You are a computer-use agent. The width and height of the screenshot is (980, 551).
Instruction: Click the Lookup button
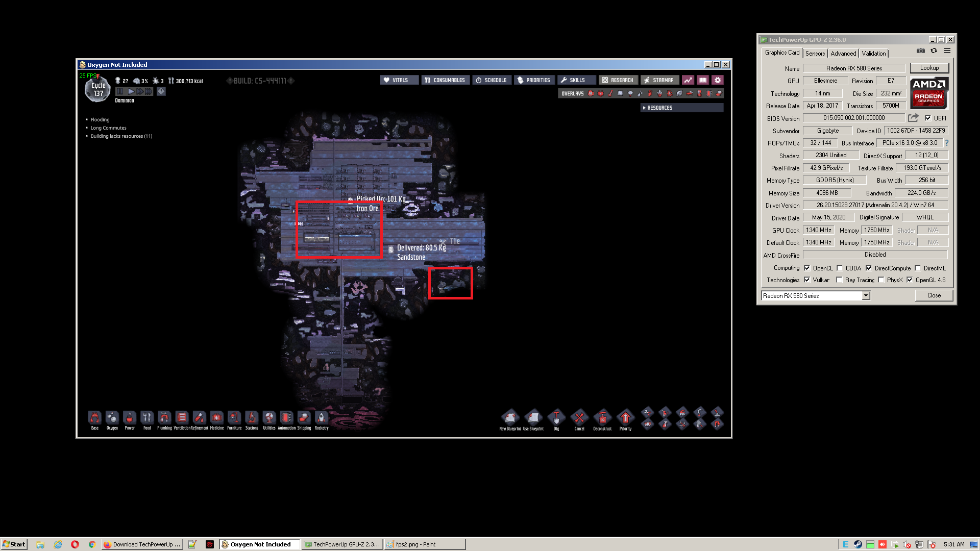coord(929,68)
